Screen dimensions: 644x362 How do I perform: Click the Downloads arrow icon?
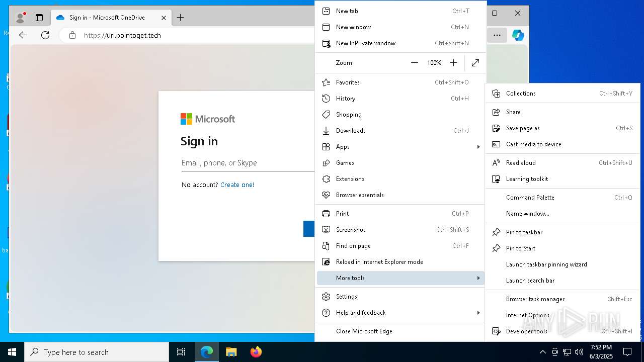[326, 130]
